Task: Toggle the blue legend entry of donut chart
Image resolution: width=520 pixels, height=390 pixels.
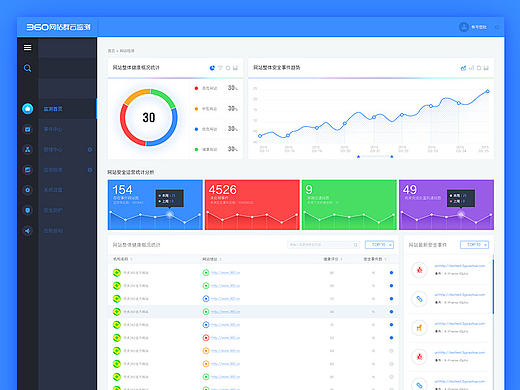Action: [x=206, y=129]
